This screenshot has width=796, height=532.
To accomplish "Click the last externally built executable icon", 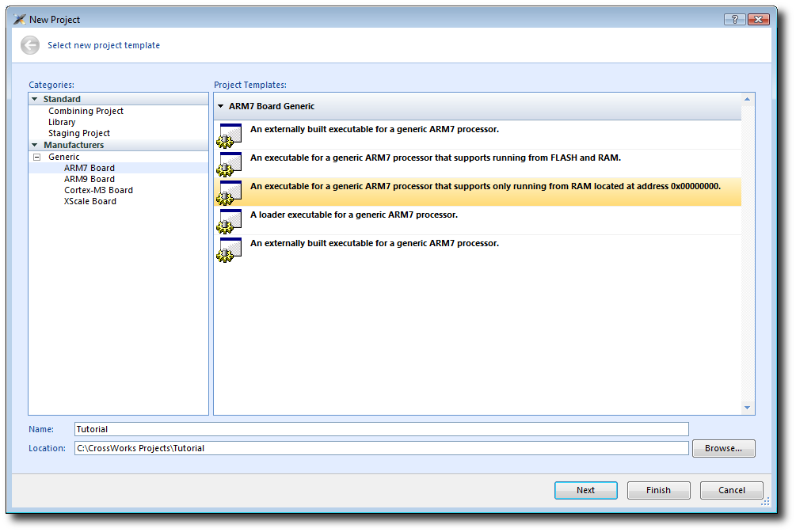I will [230, 249].
